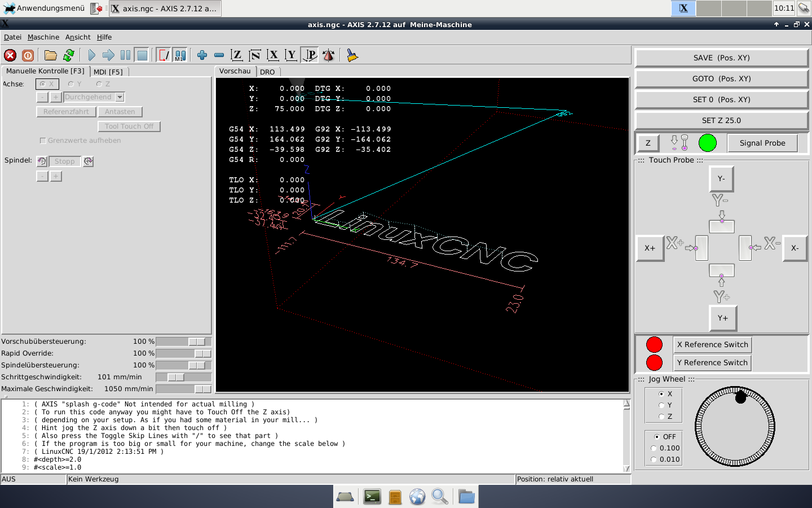Reload the current file with green arrows
The image size is (812, 508).
point(69,55)
